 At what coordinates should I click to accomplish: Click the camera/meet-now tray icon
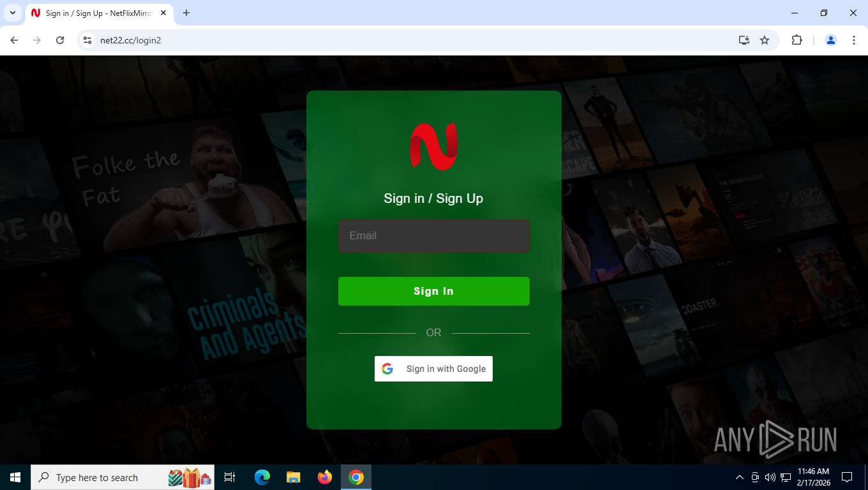click(755, 477)
